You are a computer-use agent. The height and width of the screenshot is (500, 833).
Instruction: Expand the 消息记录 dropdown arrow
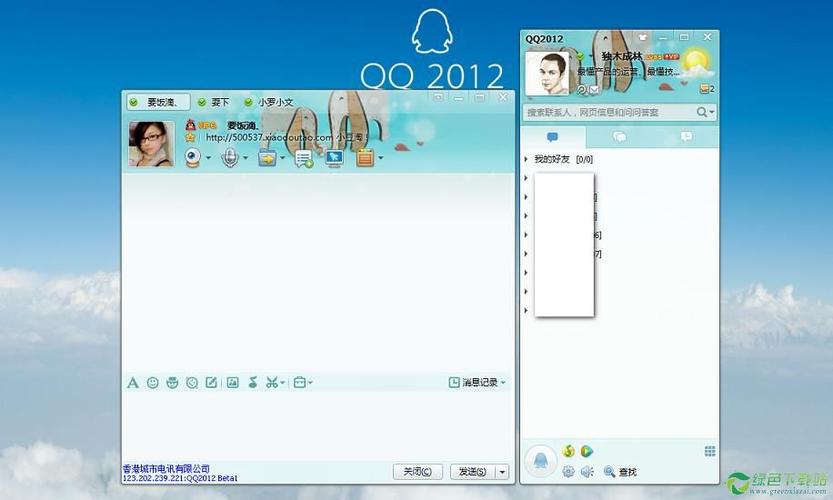[503, 383]
